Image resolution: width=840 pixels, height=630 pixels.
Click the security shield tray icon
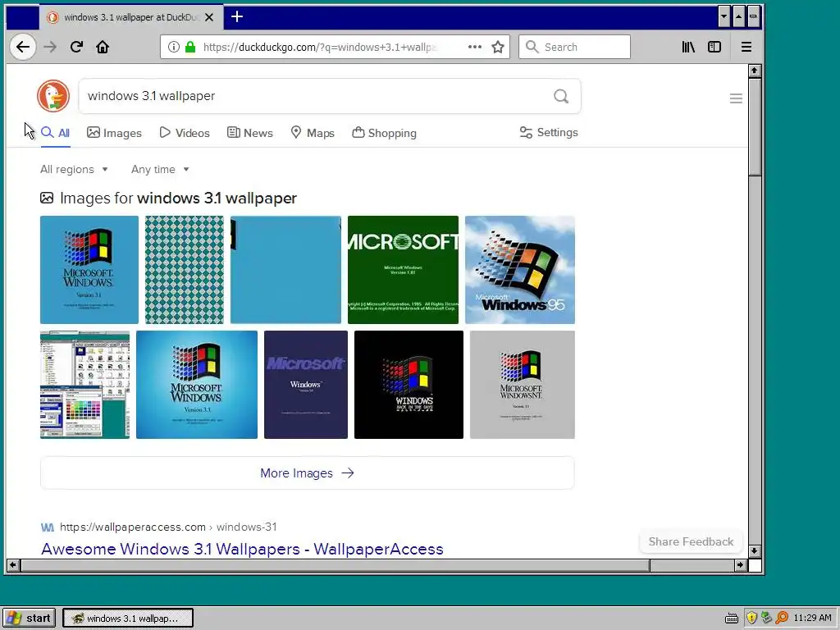751,618
